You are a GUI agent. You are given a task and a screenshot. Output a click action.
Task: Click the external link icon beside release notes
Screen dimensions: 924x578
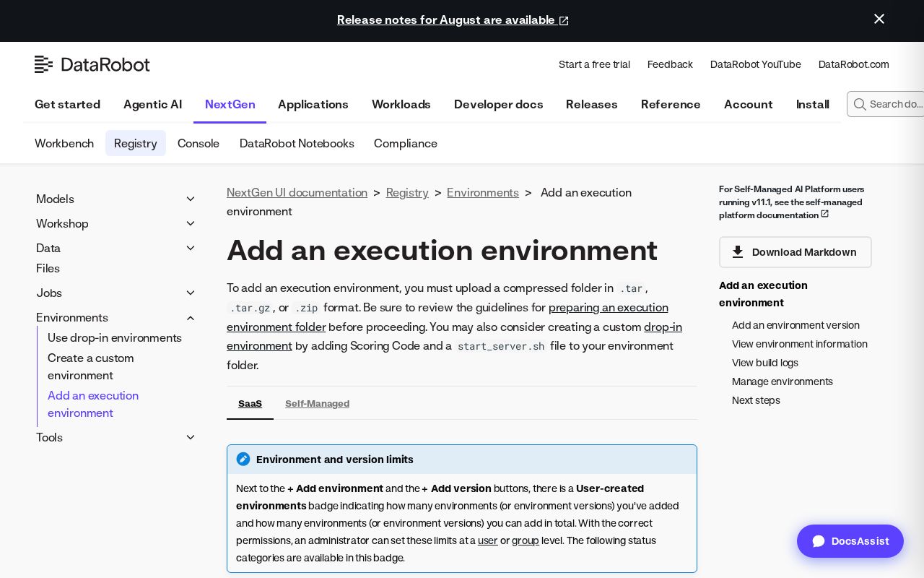coord(564,21)
